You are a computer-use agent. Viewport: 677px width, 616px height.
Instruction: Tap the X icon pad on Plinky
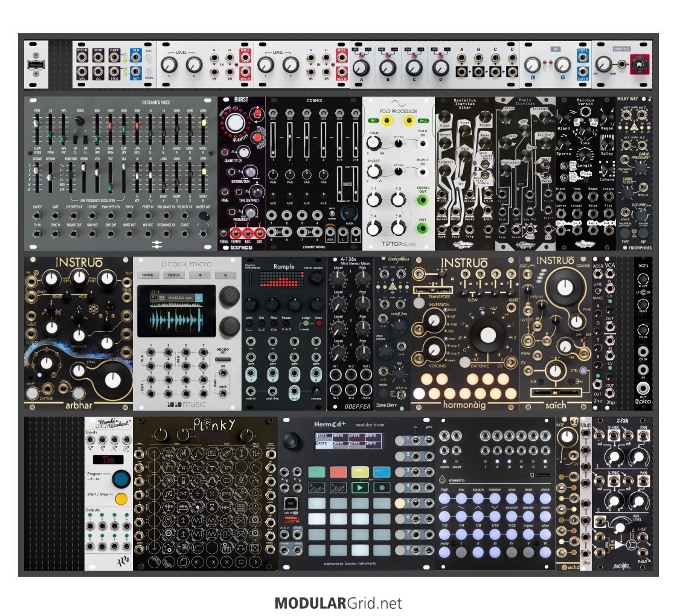click(x=226, y=562)
